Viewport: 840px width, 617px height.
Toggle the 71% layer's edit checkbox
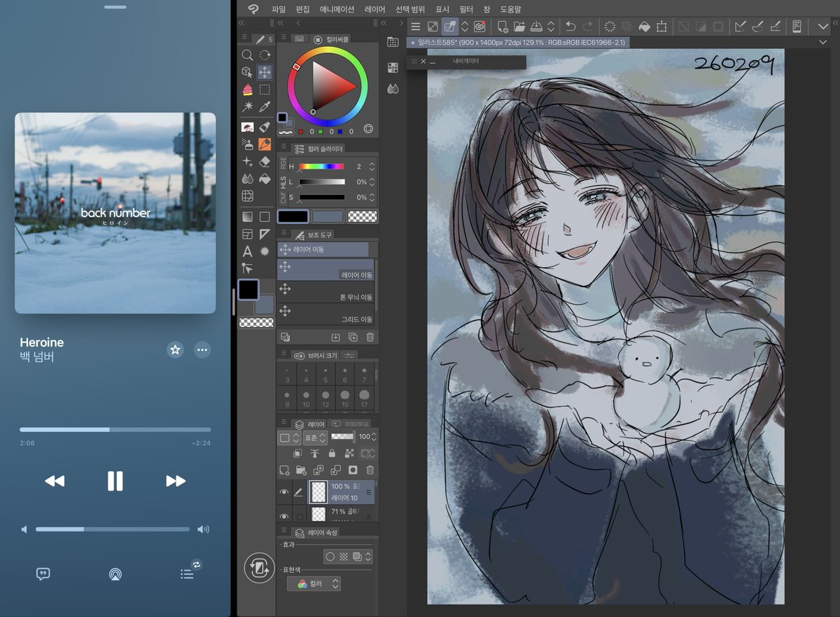[x=300, y=516]
